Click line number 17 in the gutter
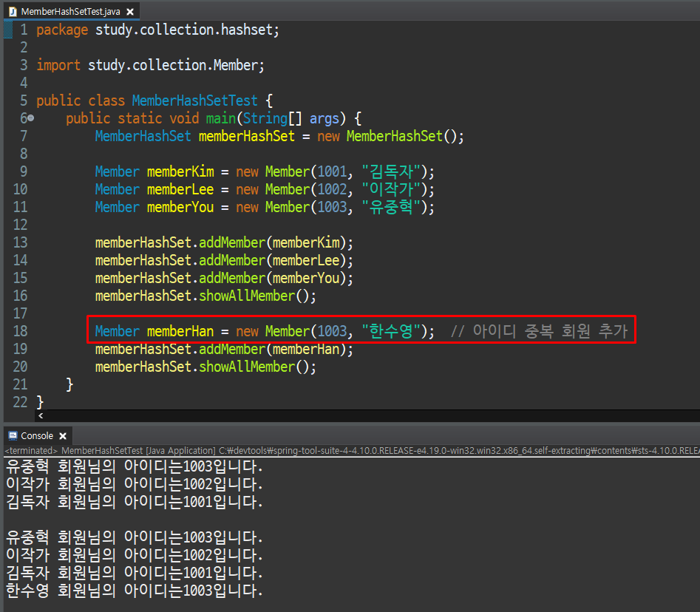700x612 pixels. click(x=21, y=313)
